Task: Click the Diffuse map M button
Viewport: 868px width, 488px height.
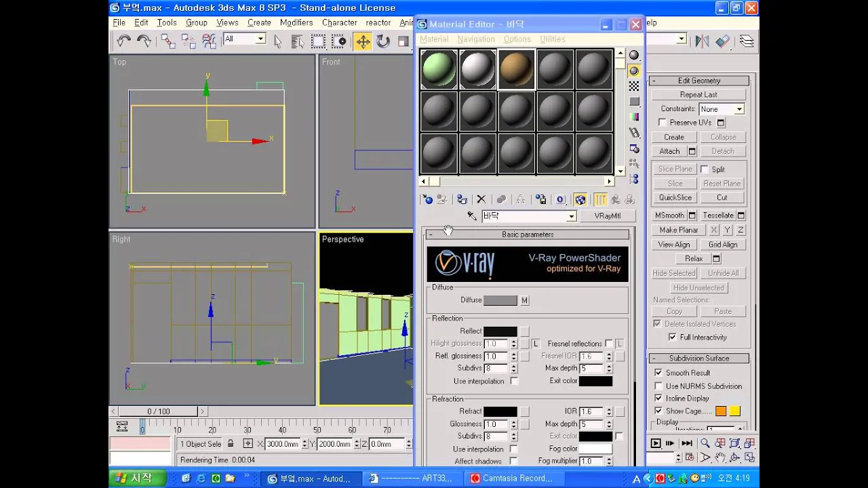Action: pyautogui.click(x=524, y=300)
